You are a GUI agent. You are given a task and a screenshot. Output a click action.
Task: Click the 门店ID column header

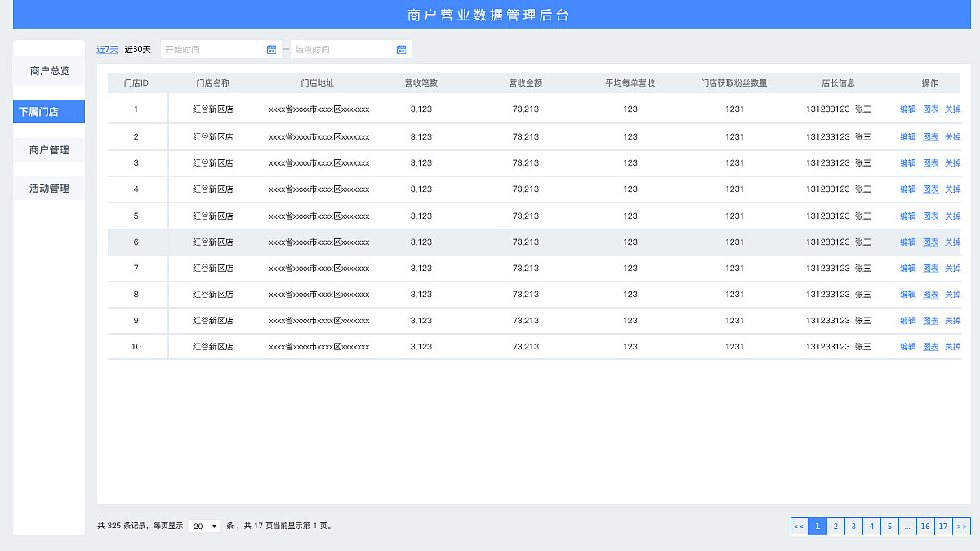pyautogui.click(x=136, y=83)
